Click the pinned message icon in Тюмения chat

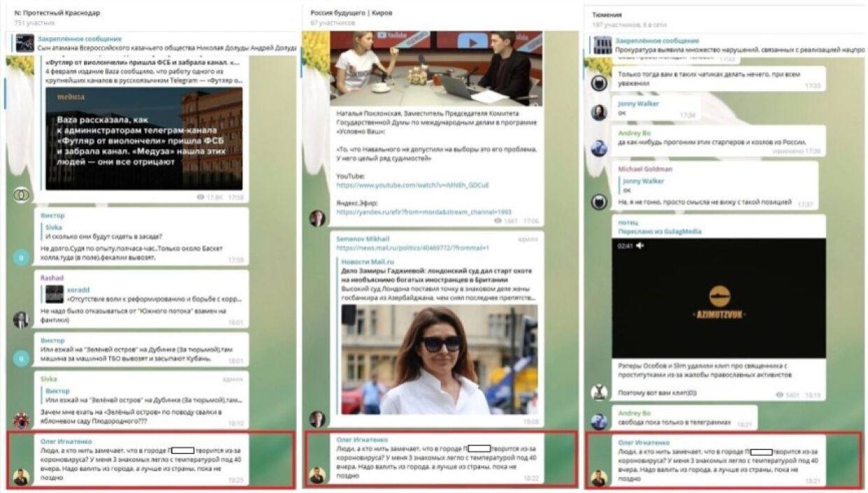click(602, 46)
